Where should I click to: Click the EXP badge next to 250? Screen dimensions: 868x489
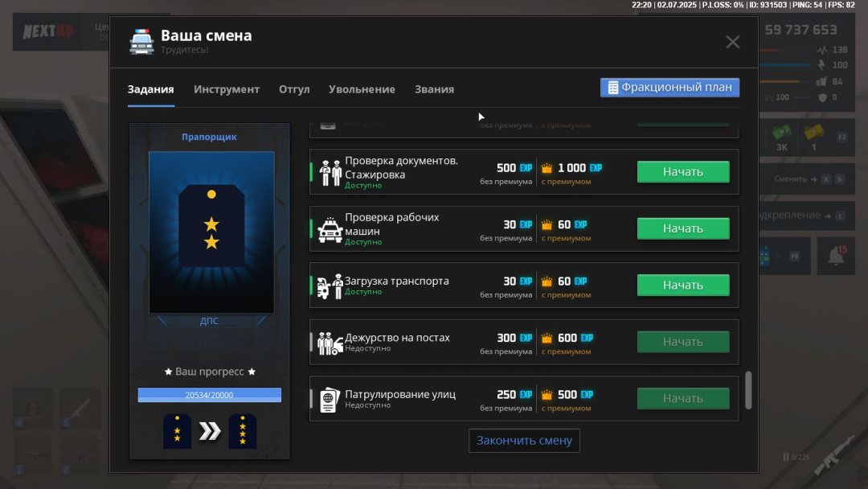point(526,394)
